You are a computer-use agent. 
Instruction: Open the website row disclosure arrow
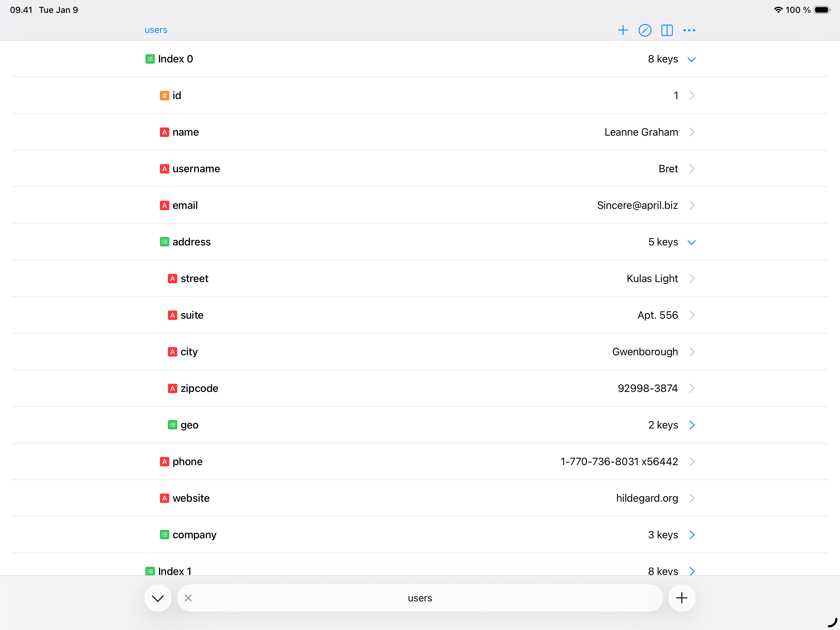pyautogui.click(x=692, y=498)
